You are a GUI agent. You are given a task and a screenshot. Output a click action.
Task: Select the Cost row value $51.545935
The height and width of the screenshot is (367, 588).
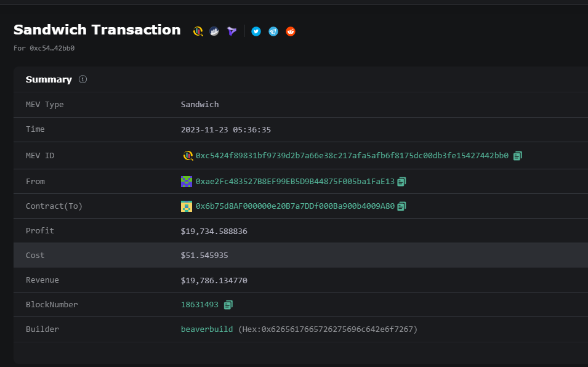pyautogui.click(x=204, y=256)
